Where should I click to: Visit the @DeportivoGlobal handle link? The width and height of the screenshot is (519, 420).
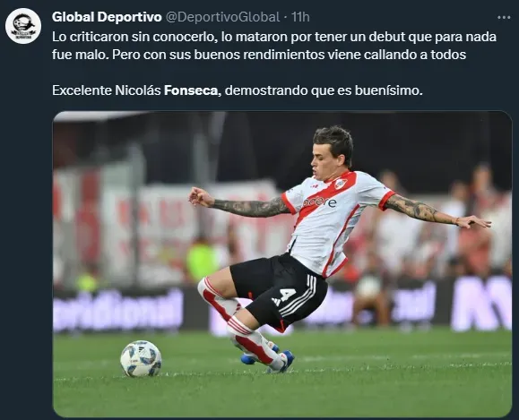[x=222, y=17]
